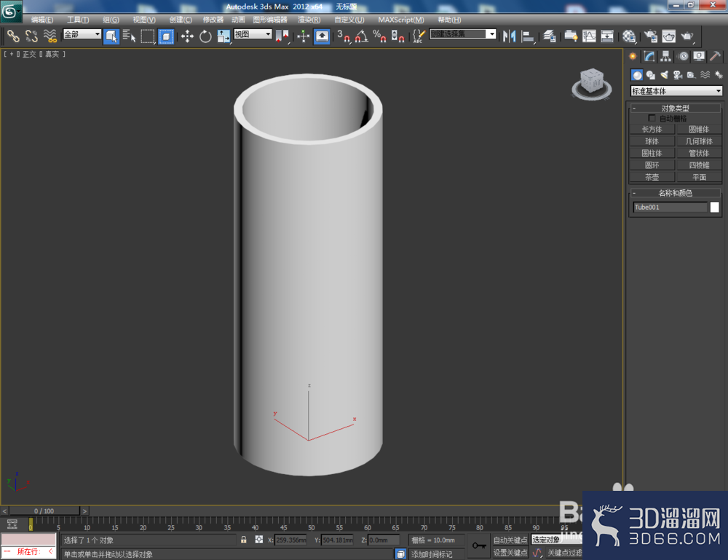Toggle the selection lock icon
This screenshot has height=560, width=728.
243,540
